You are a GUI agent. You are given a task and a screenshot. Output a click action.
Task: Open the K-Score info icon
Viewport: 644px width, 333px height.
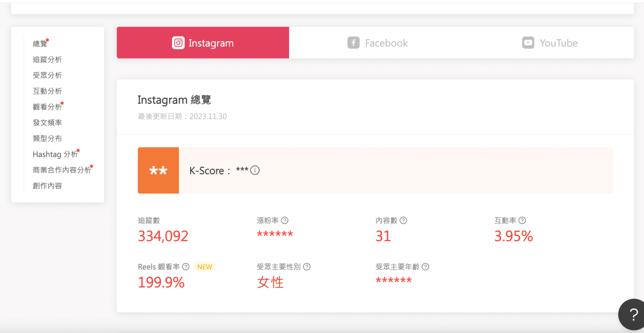(255, 170)
